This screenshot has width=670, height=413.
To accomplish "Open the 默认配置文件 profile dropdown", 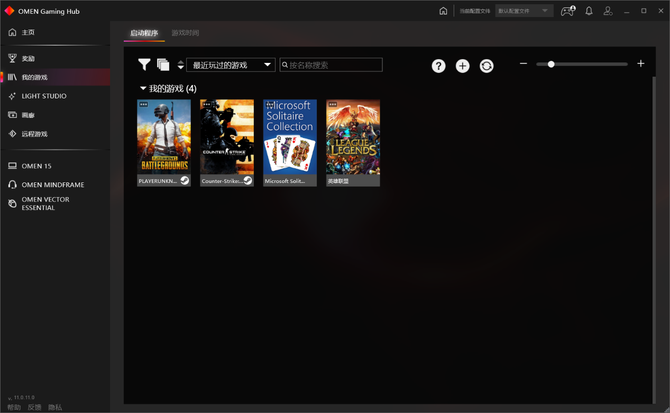I will tap(524, 11).
